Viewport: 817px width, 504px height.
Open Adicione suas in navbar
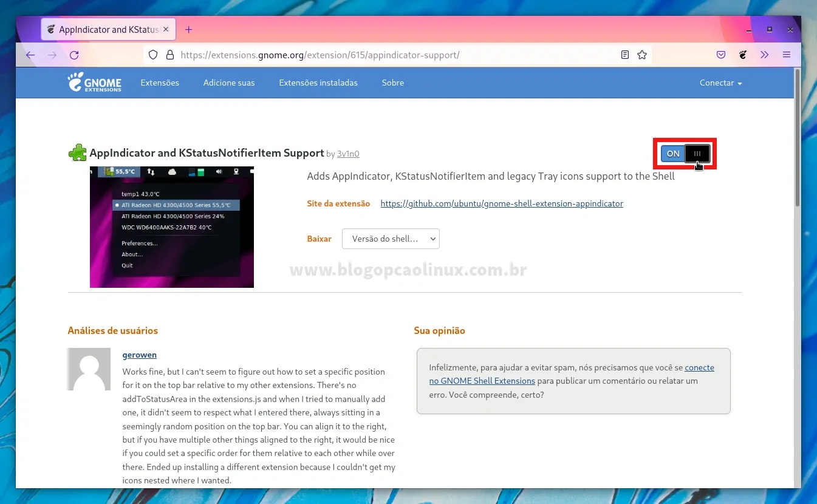229,83
